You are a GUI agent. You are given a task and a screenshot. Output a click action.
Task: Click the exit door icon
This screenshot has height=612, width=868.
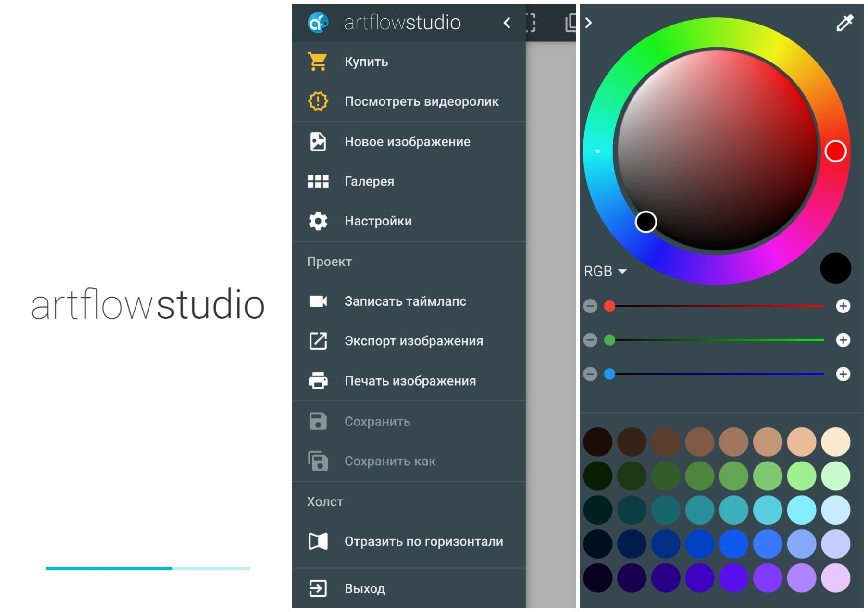point(318,588)
